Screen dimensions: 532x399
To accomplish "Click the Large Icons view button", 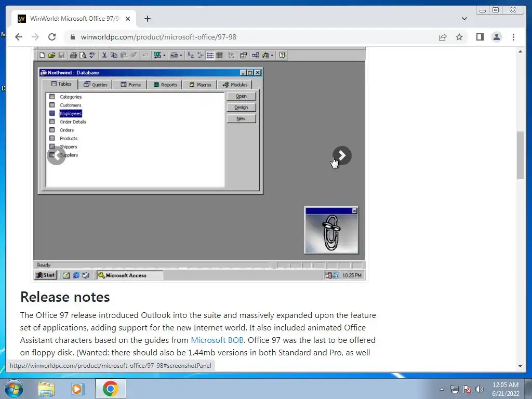I will 191,55.
